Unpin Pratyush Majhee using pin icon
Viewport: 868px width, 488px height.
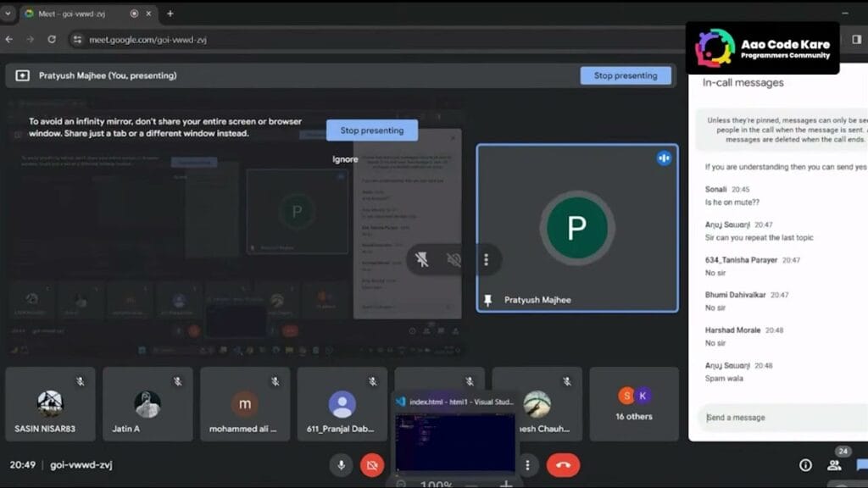(x=488, y=300)
